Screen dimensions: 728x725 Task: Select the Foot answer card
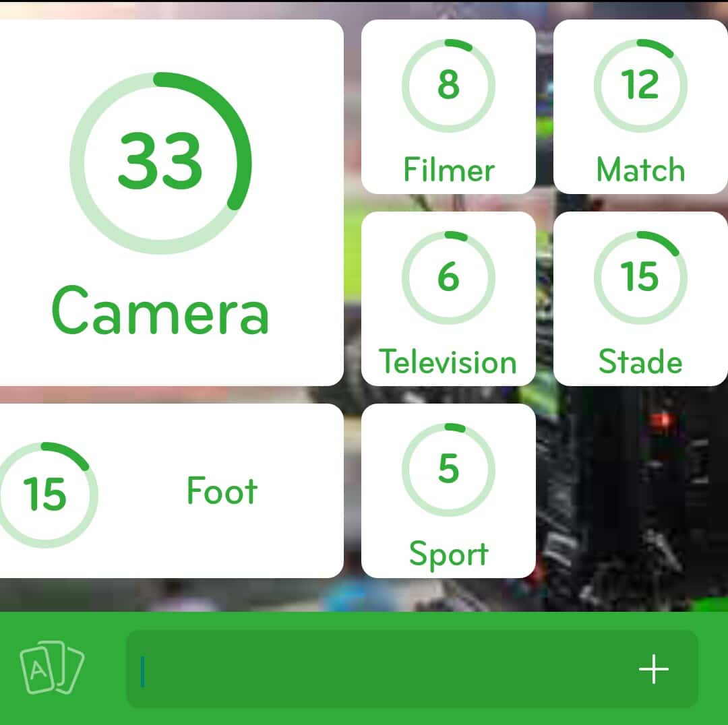pyautogui.click(x=171, y=491)
